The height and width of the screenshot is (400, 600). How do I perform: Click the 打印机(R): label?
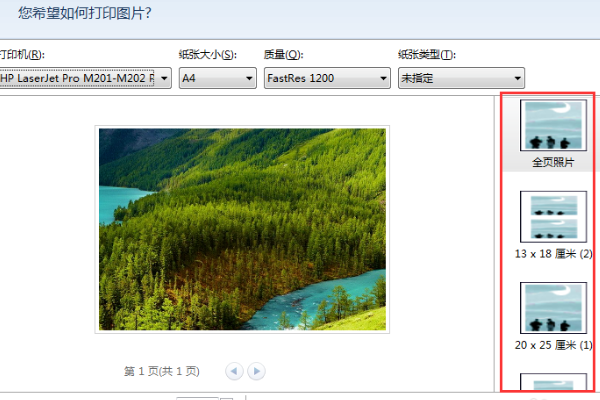22,55
